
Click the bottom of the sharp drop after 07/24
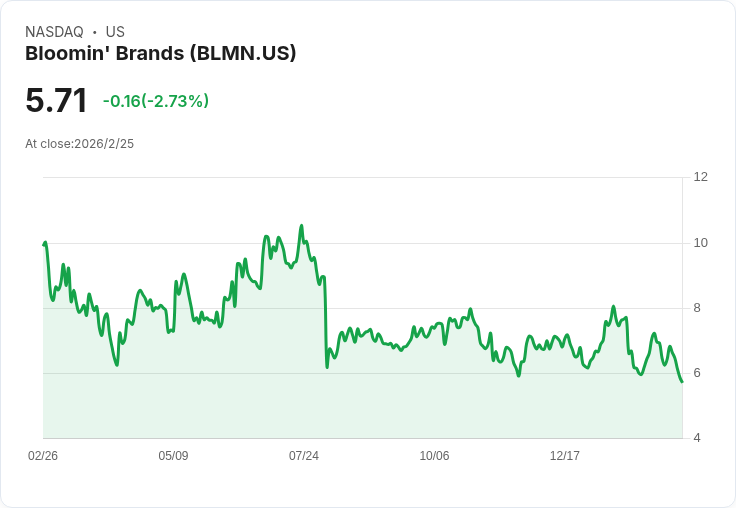pyautogui.click(x=327, y=367)
